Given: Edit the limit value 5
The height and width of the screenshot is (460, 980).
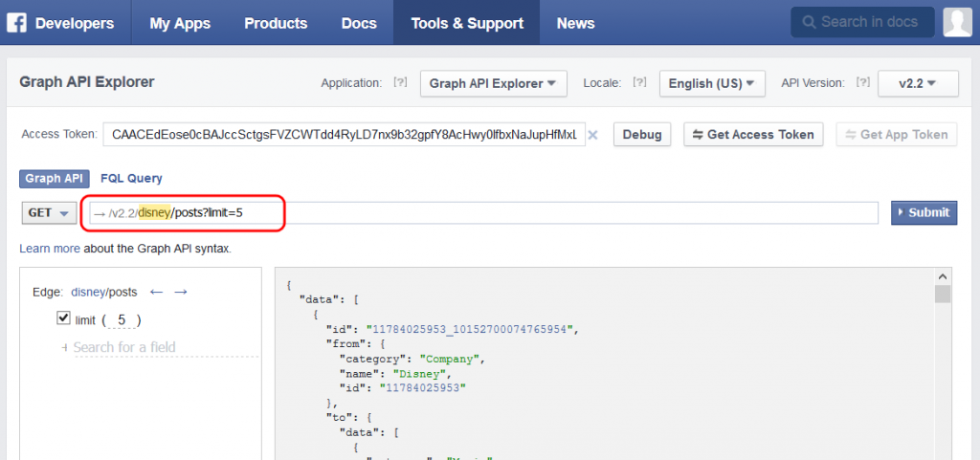Looking at the screenshot, I should pyautogui.click(x=122, y=320).
